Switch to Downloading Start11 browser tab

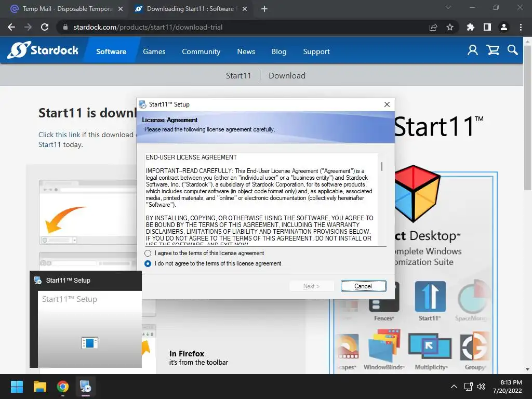[190, 9]
